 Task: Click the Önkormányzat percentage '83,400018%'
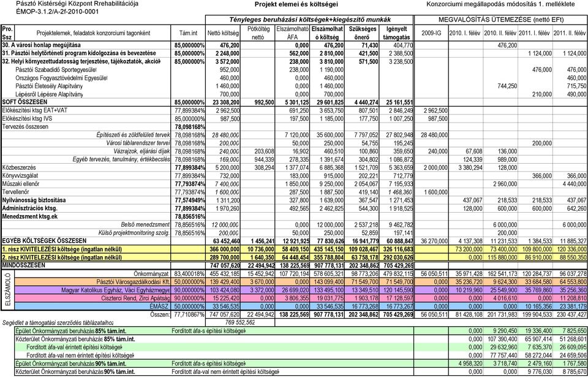188,273
